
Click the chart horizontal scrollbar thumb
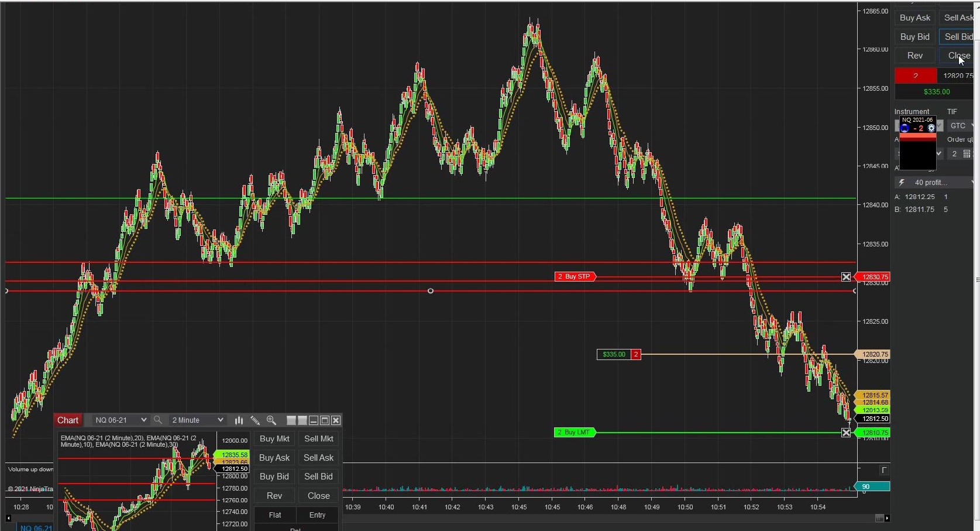click(879, 518)
